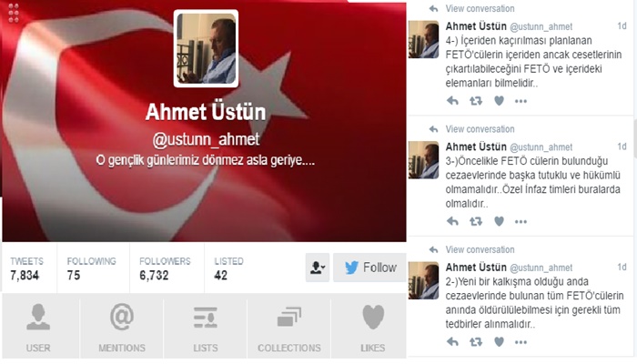Reply to the tweet starting with 2-)
Viewport: 637px width, 364px height.
coord(452,342)
